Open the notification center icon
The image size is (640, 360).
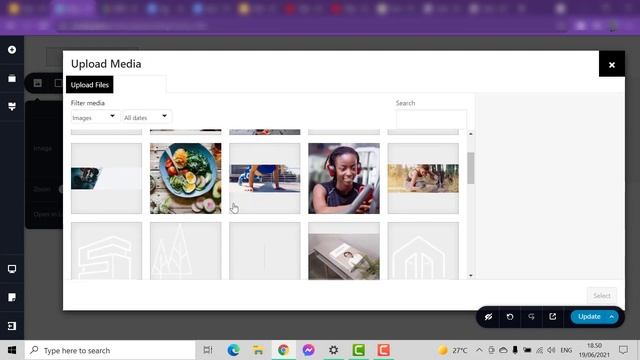click(623, 350)
